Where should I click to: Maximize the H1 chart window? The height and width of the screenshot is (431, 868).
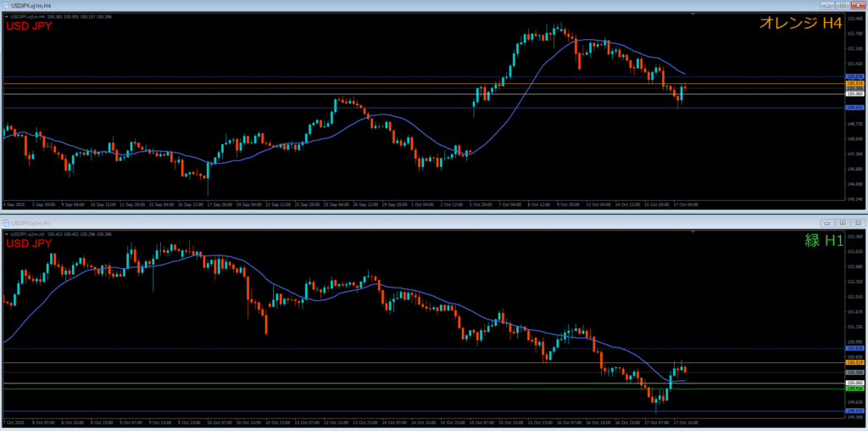(844, 221)
